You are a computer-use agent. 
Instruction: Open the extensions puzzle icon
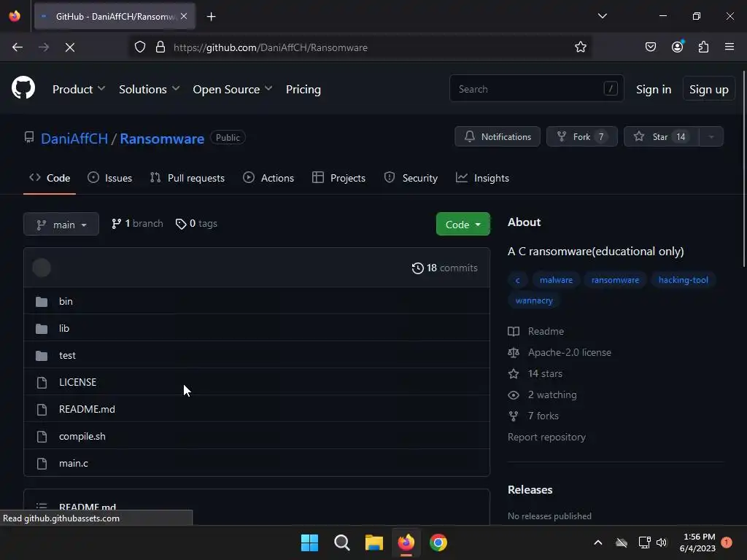click(x=703, y=47)
